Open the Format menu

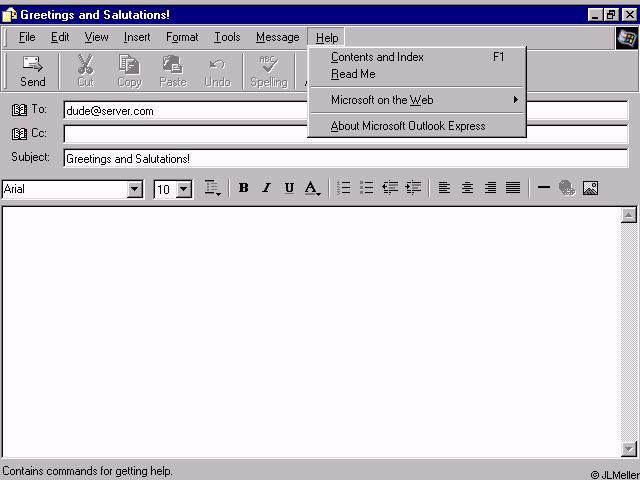pyautogui.click(x=182, y=37)
